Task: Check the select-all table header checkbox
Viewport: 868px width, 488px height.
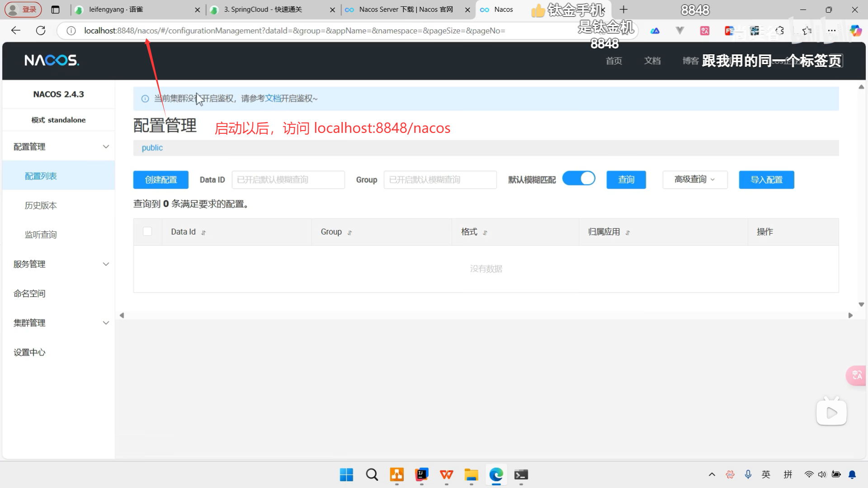Action: [147, 231]
